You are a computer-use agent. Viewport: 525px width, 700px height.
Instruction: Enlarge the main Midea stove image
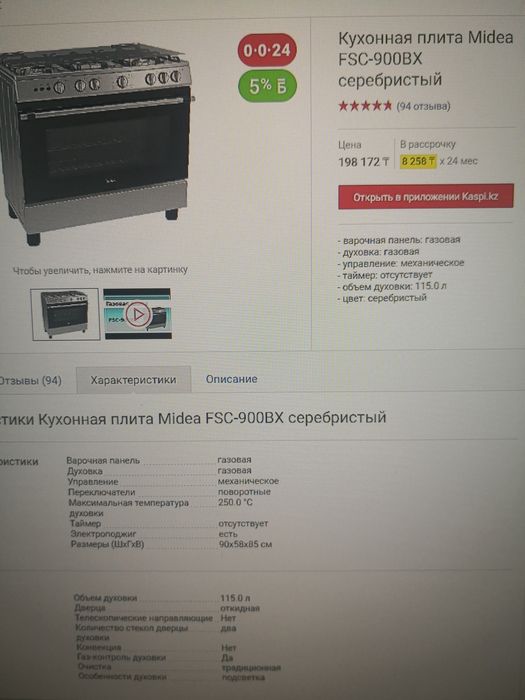click(x=96, y=143)
